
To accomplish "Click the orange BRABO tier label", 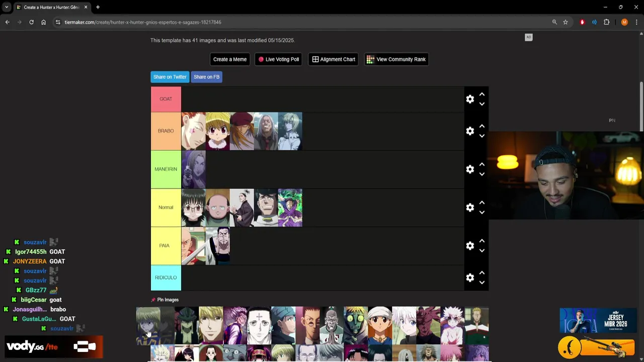I will coord(166,131).
